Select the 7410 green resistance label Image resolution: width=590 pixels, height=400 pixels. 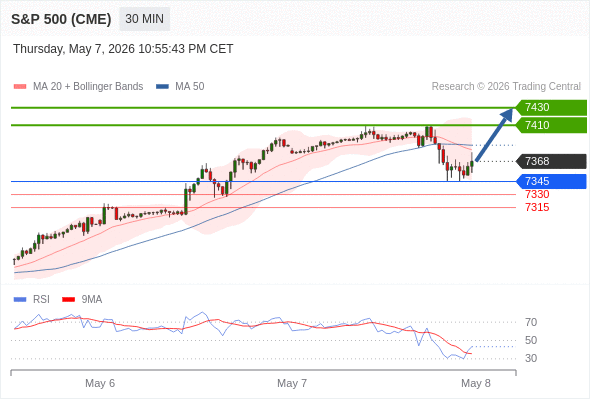551,125
